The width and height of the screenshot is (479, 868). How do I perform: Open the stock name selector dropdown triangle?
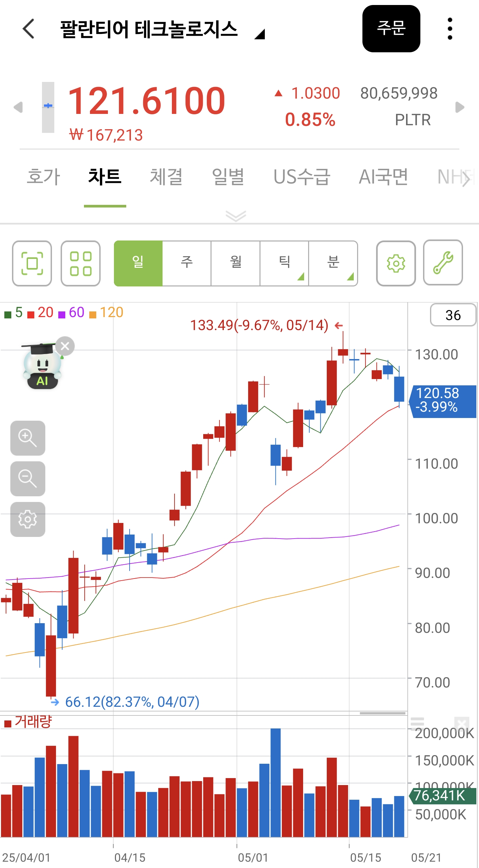pyautogui.click(x=259, y=34)
